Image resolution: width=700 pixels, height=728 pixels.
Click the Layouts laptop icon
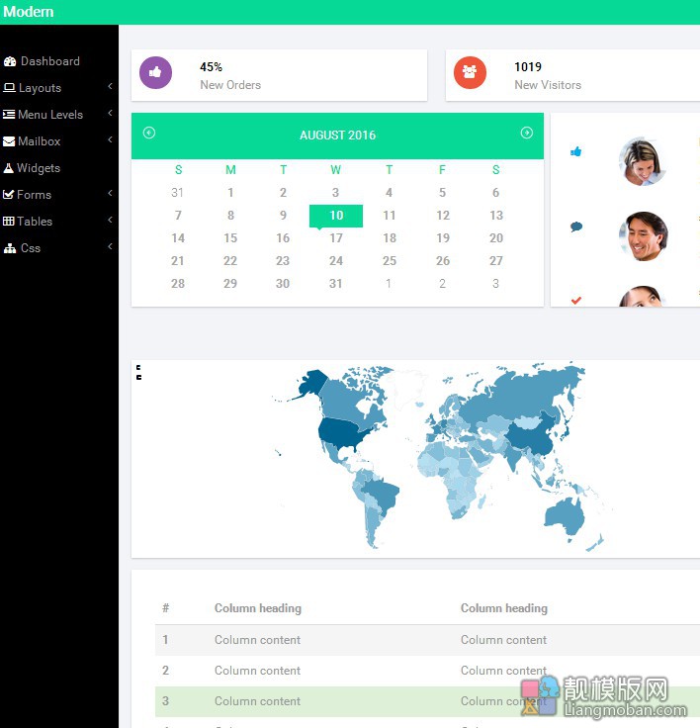(x=9, y=88)
